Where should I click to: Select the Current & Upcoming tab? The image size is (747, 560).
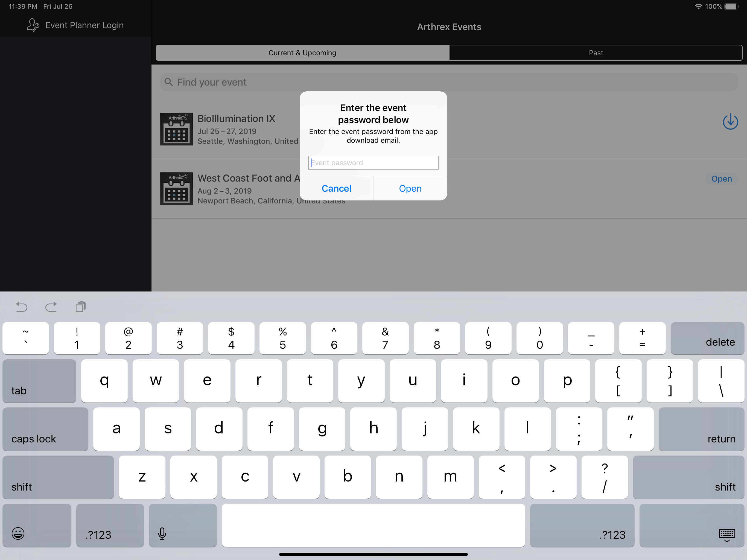pos(302,53)
